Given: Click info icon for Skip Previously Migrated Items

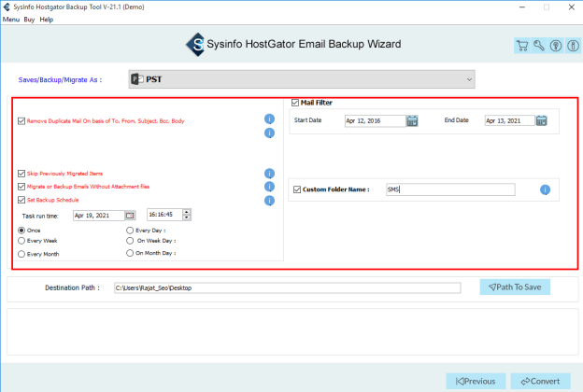Looking at the screenshot, I should pos(270,174).
